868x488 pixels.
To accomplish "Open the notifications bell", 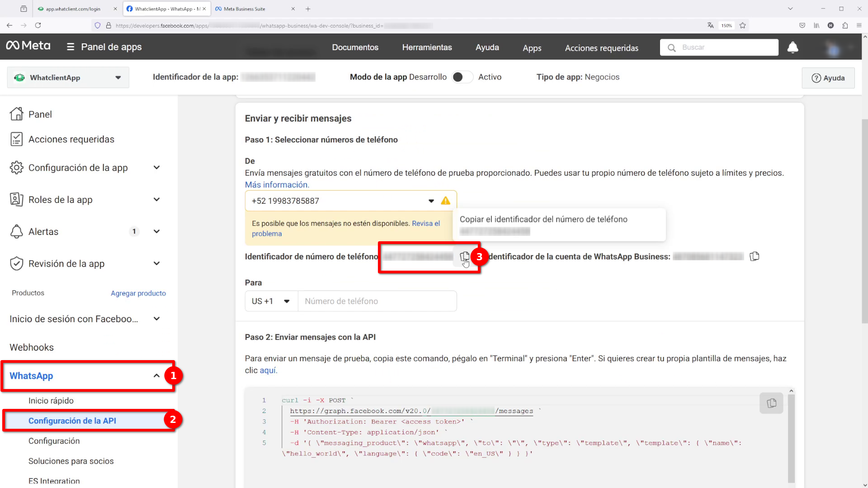I will click(x=793, y=47).
